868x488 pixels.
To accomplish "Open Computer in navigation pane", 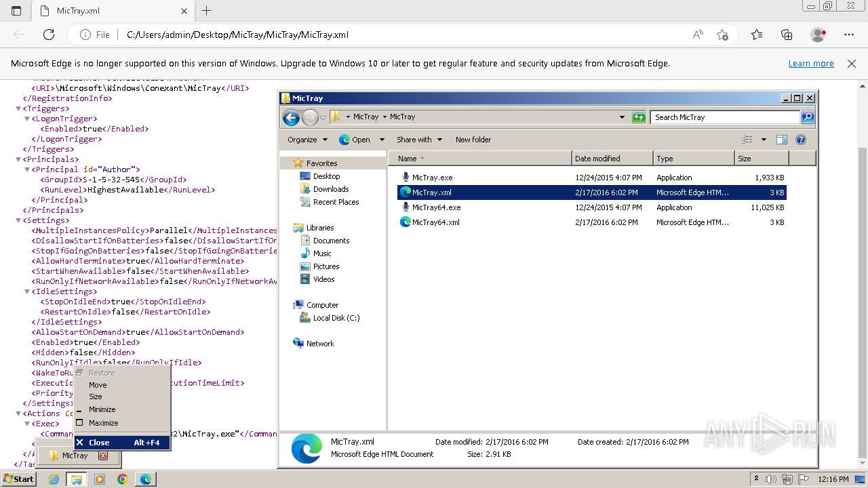I will point(322,305).
